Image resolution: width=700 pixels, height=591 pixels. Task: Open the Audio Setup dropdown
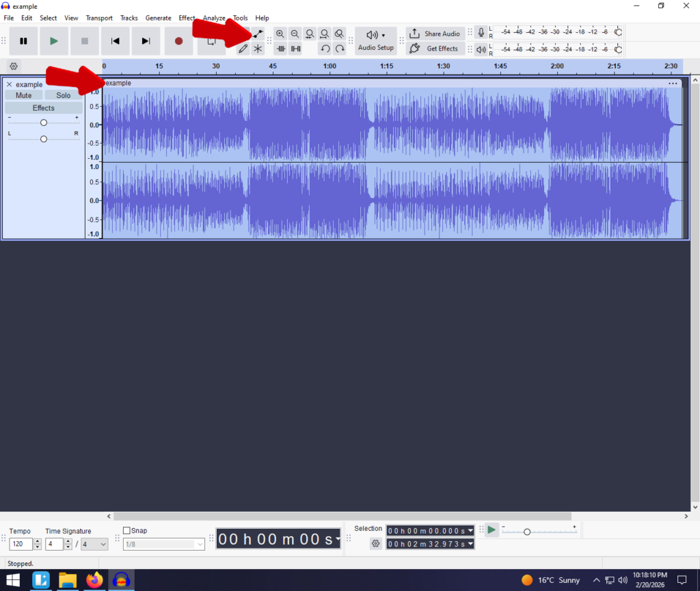(375, 40)
